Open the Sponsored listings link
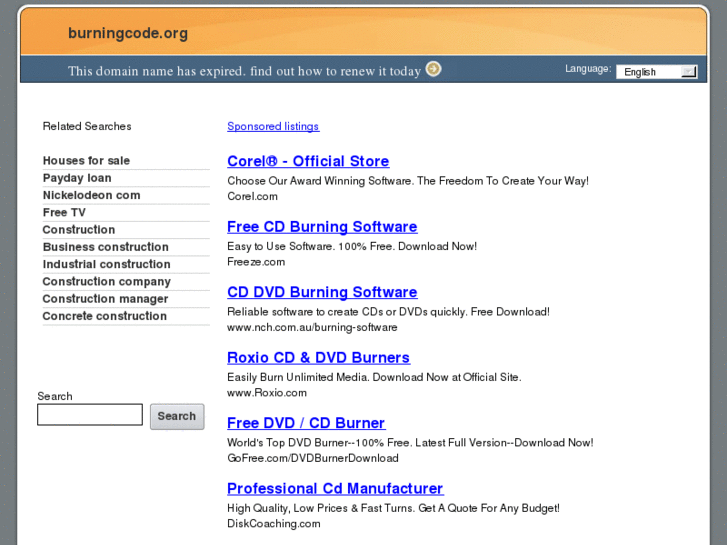This screenshot has width=727, height=545. [x=273, y=126]
